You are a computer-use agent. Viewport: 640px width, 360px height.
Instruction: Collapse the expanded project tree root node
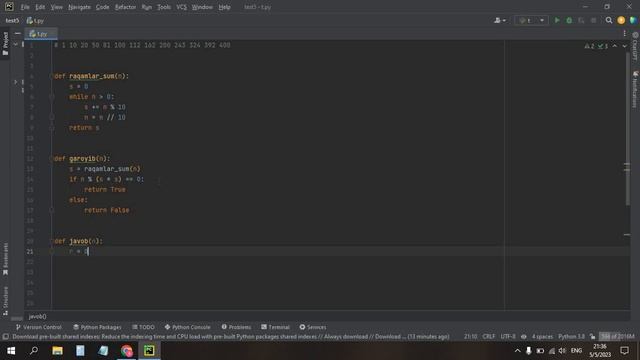pos(16,44)
